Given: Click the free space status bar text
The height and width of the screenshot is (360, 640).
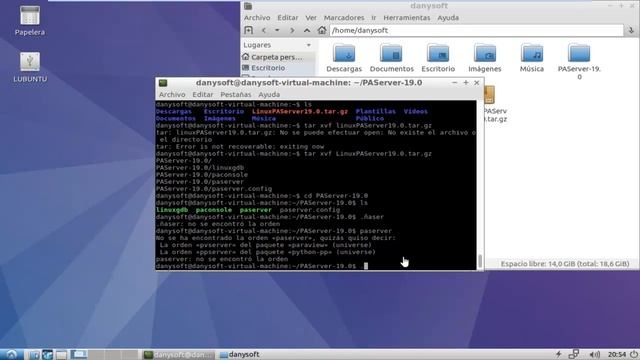Looking at the screenshot, I should 565,264.
